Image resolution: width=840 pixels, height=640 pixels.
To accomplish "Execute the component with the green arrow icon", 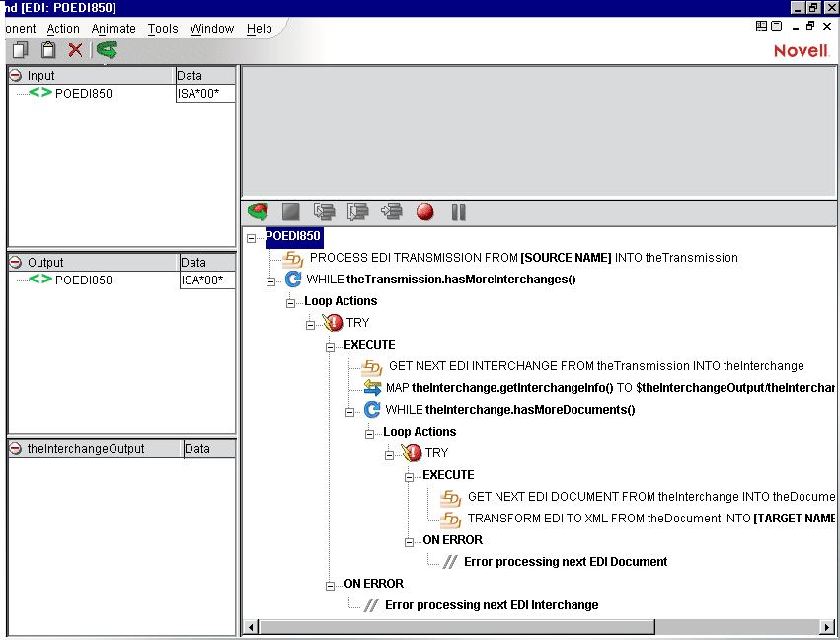I will (107, 49).
